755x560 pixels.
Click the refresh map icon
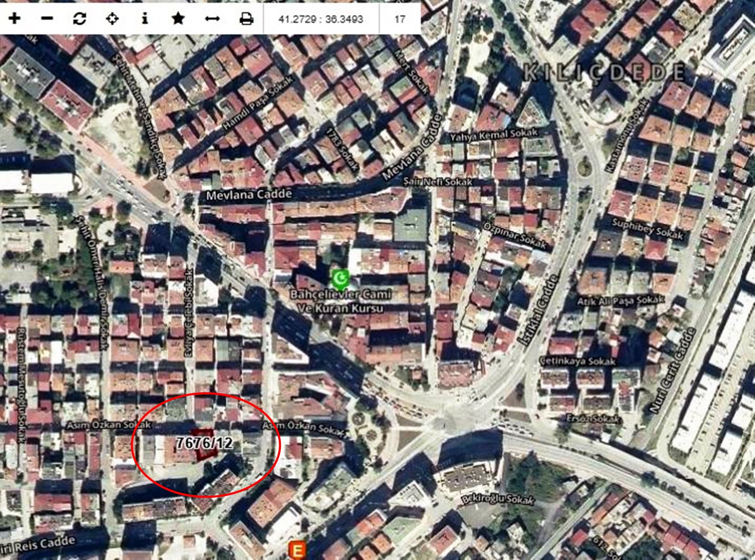tap(79, 19)
